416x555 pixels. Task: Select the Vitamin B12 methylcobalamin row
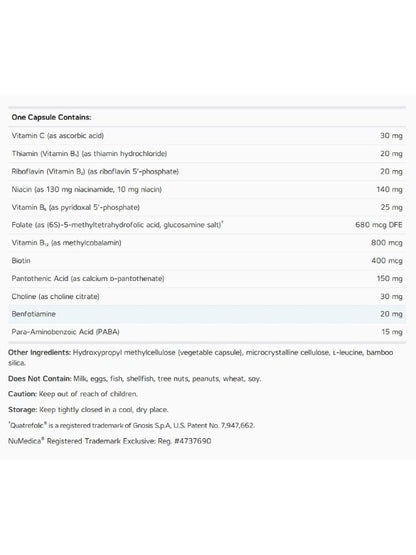(x=207, y=243)
